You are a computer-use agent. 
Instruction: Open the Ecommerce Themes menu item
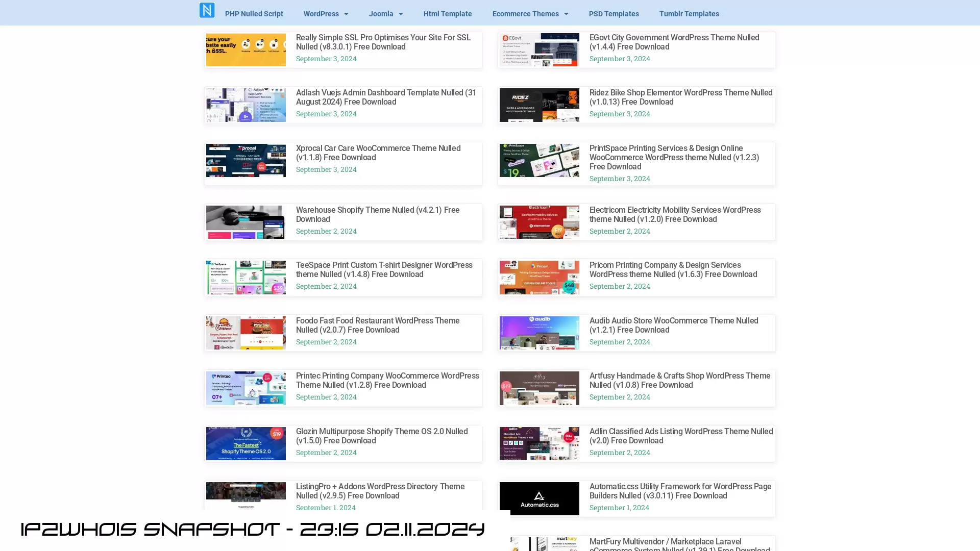point(525,14)
